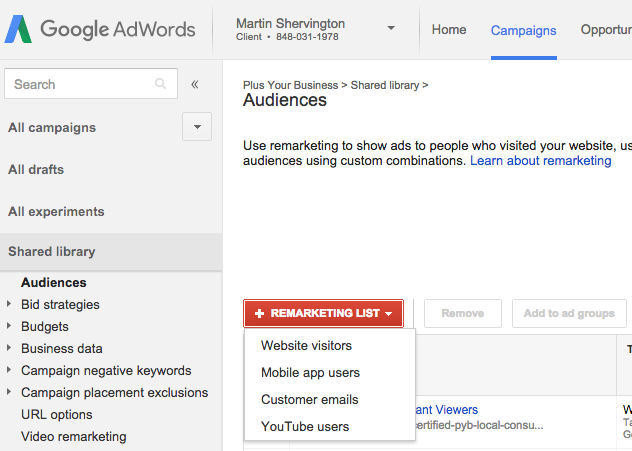This screenshot has height=451, width=632.
Task: Open the Remarketing List dropdown button
Action: pyautogui.click(x=323, y=313)
